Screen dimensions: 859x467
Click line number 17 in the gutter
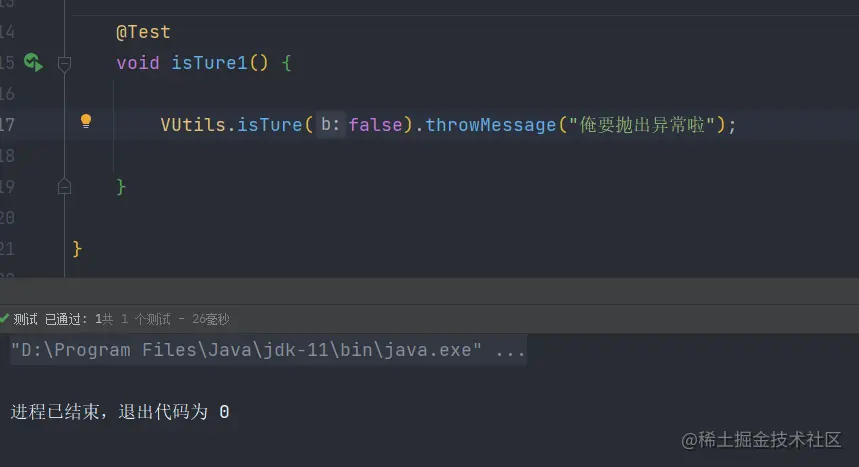coord(7,125)
